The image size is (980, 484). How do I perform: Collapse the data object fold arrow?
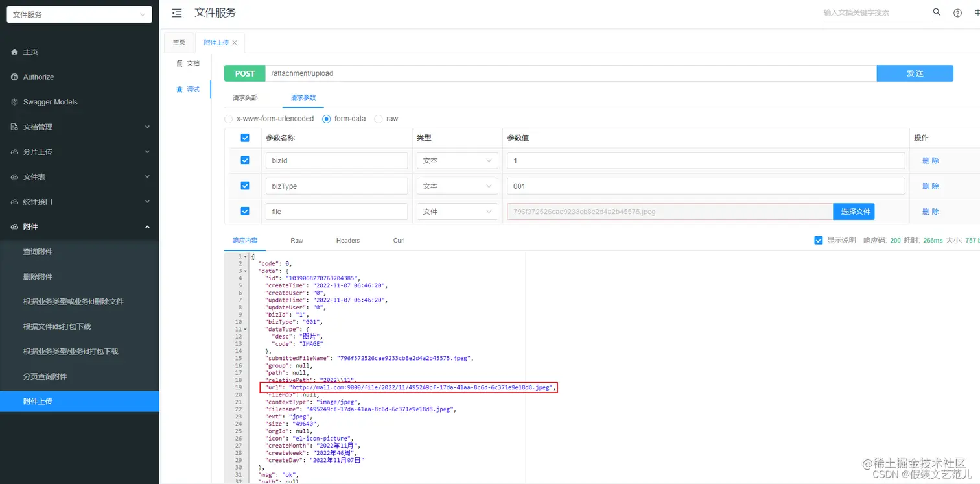[x=245, y=271]
